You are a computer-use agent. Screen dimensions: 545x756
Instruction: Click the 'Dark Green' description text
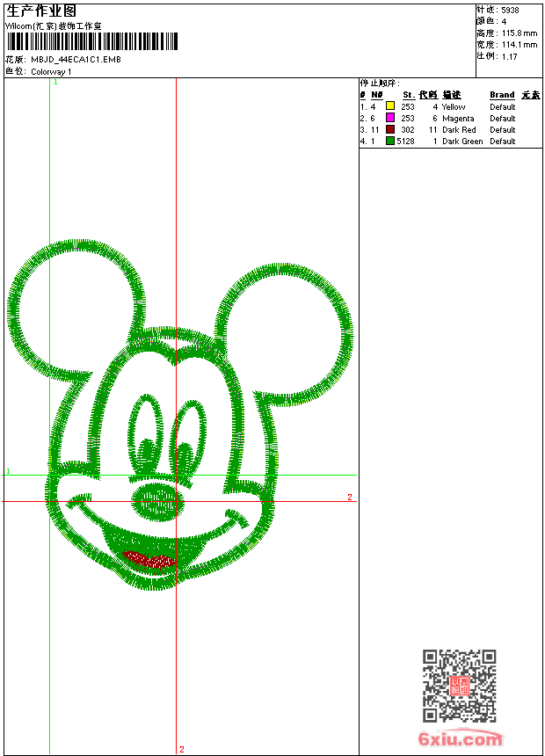click(462, 142)
